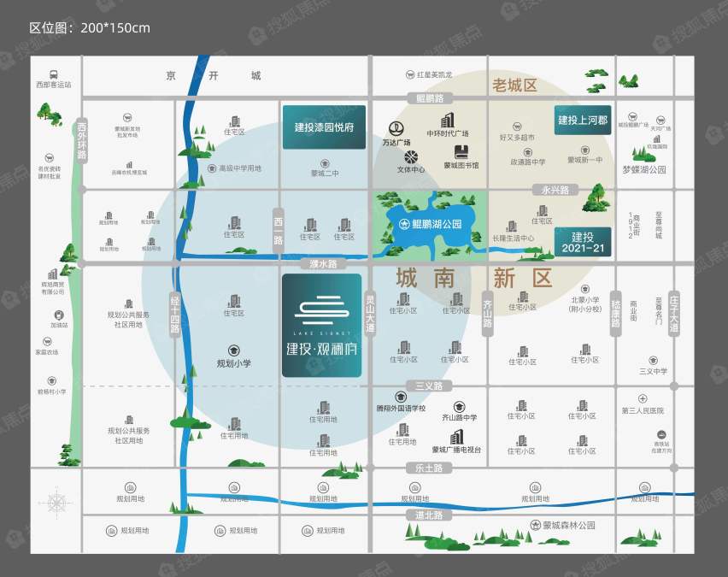Click the 长隆生活中心 building icon

coord(512,227)
